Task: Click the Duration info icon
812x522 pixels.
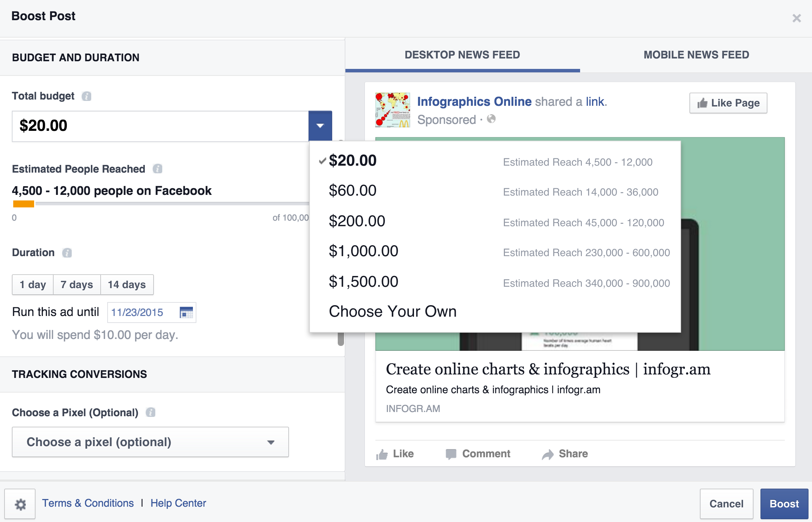Action: 67,253
